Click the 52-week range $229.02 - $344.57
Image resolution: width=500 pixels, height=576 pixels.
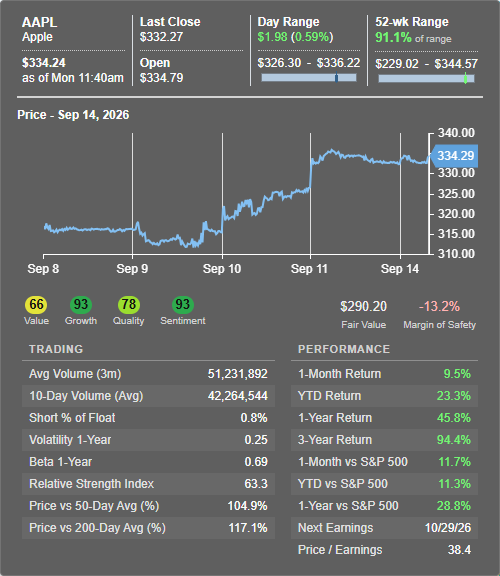pos(426,64)
